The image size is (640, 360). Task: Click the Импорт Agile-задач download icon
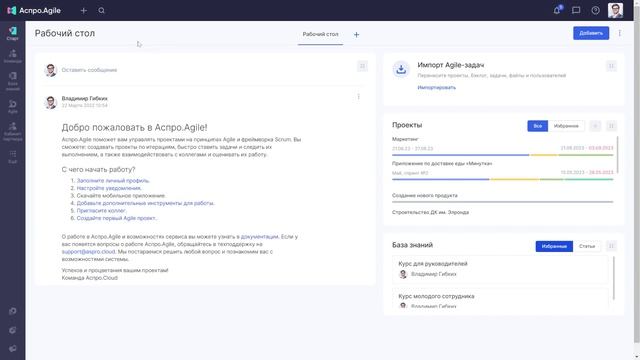tap(401, 69)
